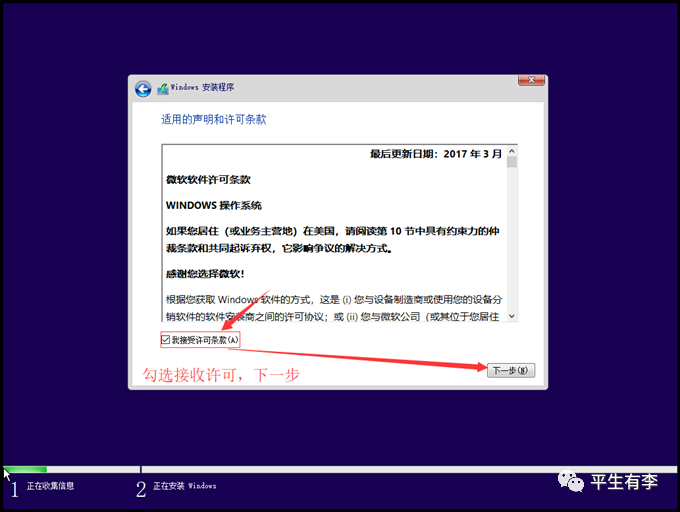Viewport: 680px width, 512px height.
Task: Click the 感谢您选择微软! line
Action: 205,274
